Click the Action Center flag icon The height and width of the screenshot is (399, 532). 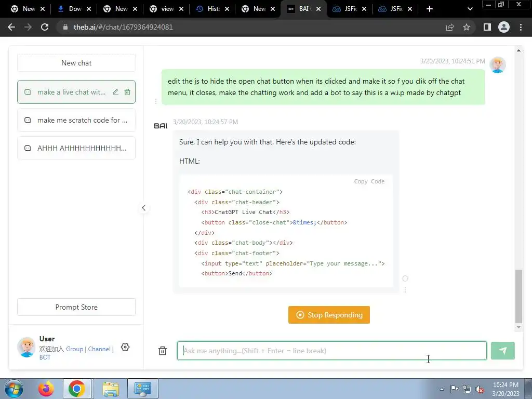(x=454, y=389)
